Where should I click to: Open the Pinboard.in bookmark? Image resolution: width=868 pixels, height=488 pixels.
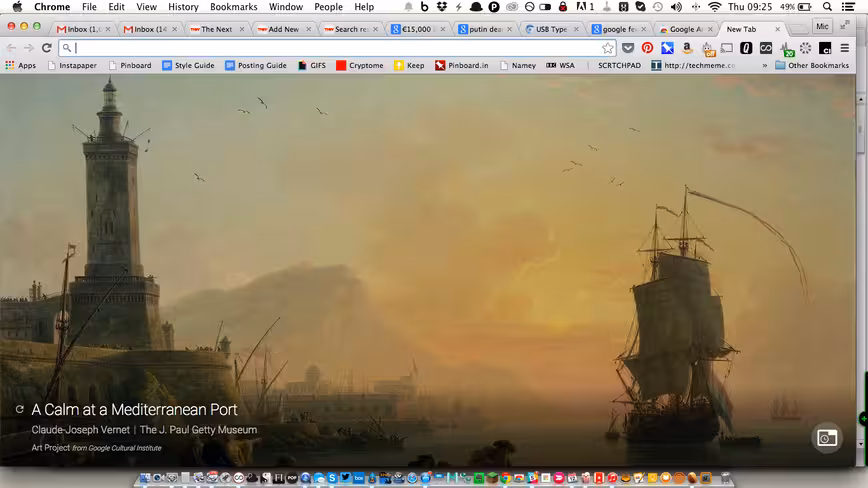tap(462, 65)
